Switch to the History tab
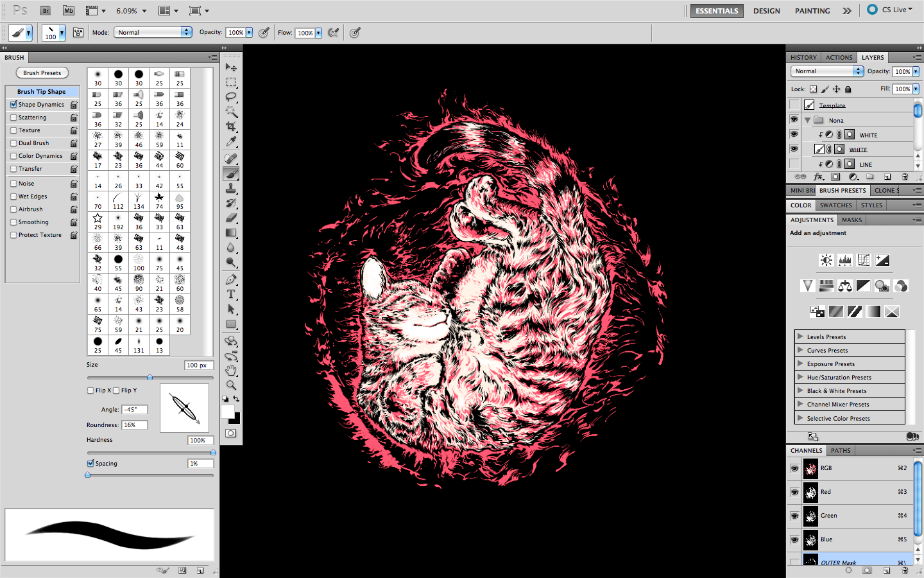 point(803,57)
